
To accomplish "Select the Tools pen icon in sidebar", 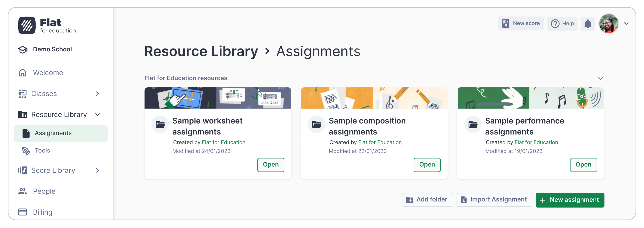I will tap(26, 151).
